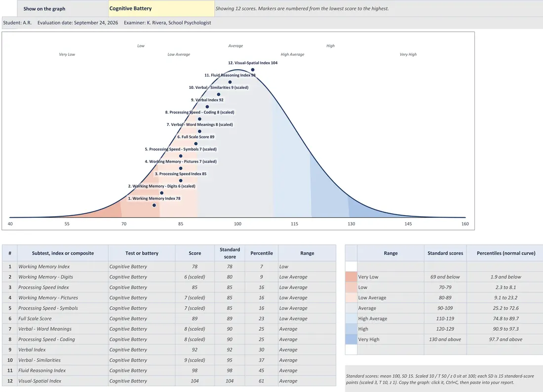This screenshot has height=392, width=543.
Task: Click the examiner K. Rivera text
Action: (167, 23)
